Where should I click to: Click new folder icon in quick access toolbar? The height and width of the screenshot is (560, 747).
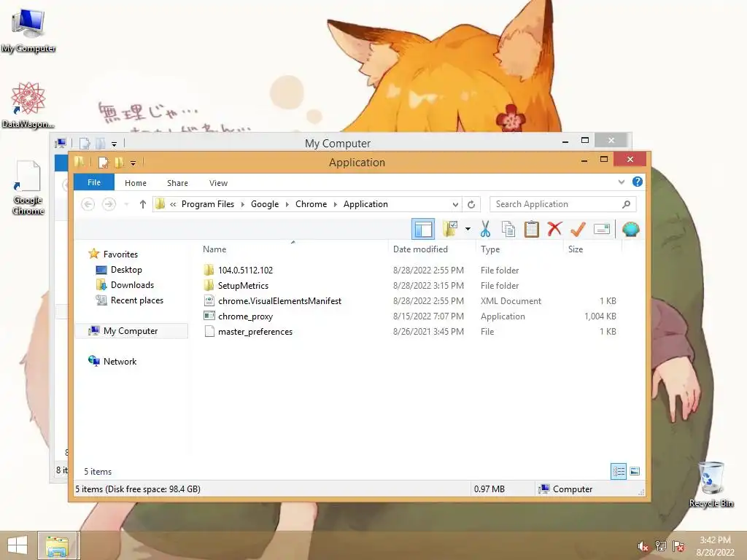119,163
